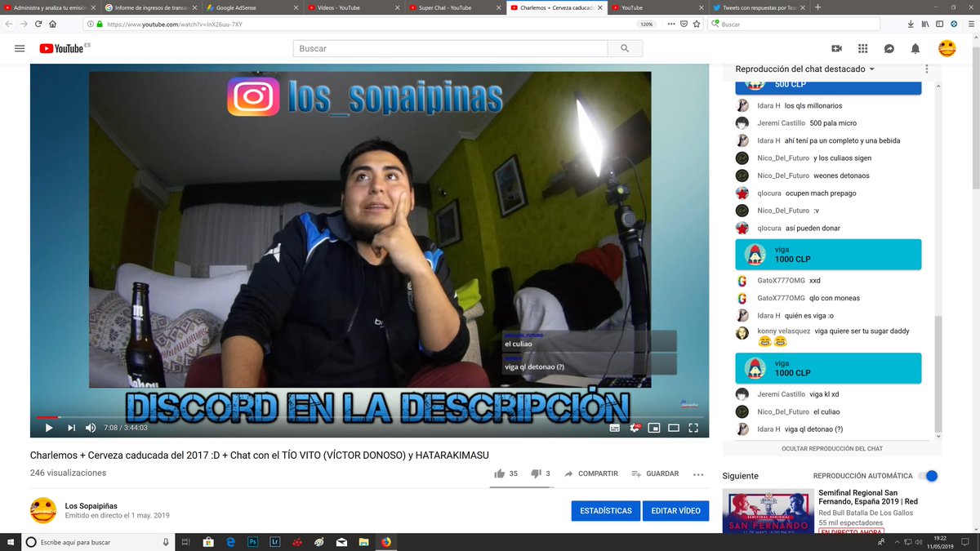Open Firefox from taskbar
This screenshot has height=551, width=980.
pyautogui.click(x=385, y=542)
